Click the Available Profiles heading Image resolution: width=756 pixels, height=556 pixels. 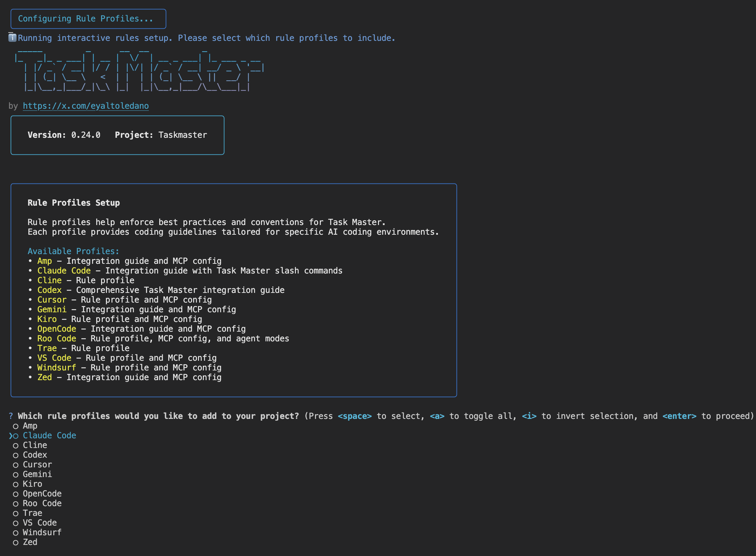pyautogui.click(x=73, y=251)
